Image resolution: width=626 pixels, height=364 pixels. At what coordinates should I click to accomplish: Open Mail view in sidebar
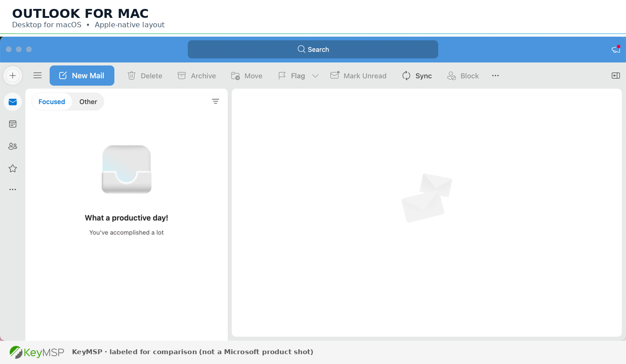[x=13, y=102]
